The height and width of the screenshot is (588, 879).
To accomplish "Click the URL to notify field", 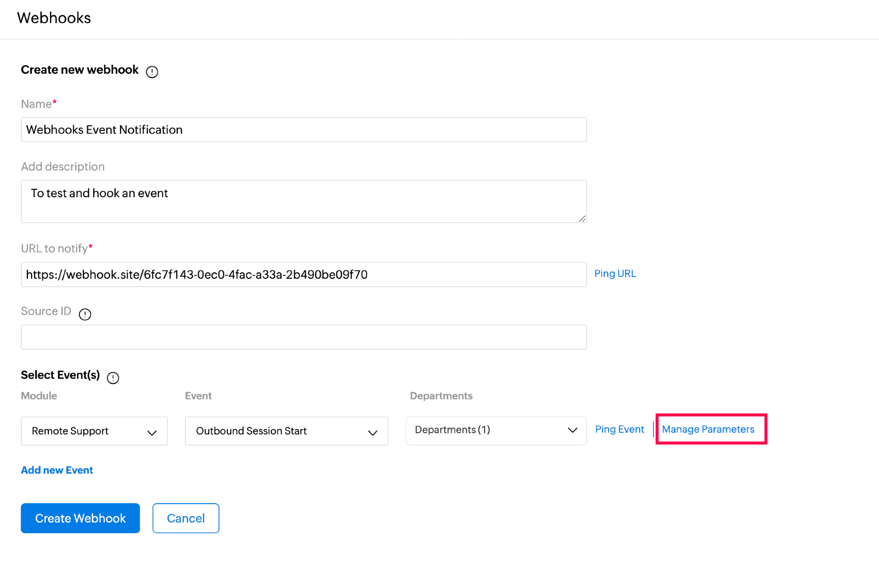I will point(303,275).
